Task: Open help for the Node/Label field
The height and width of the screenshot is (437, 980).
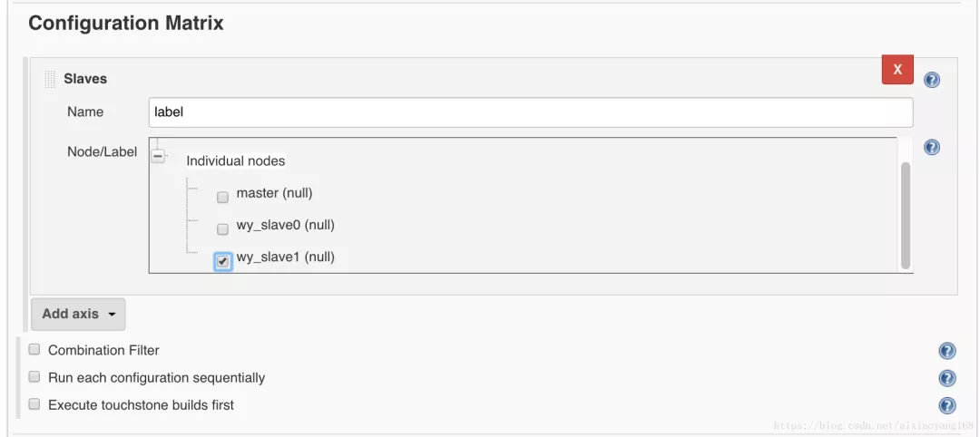Action: (931, 148)
